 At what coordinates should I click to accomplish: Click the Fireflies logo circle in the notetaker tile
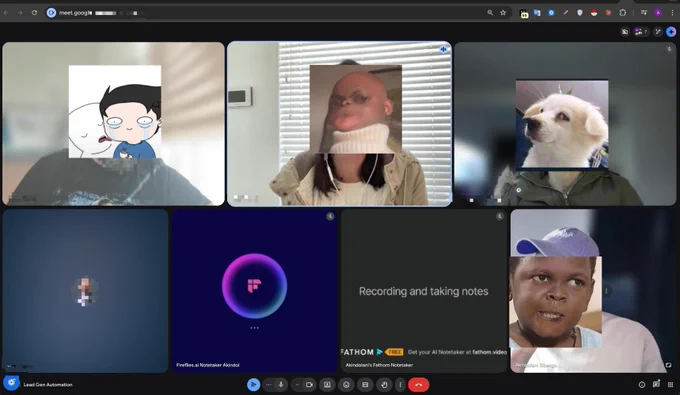pyautogui.click(x=255, y=286)
